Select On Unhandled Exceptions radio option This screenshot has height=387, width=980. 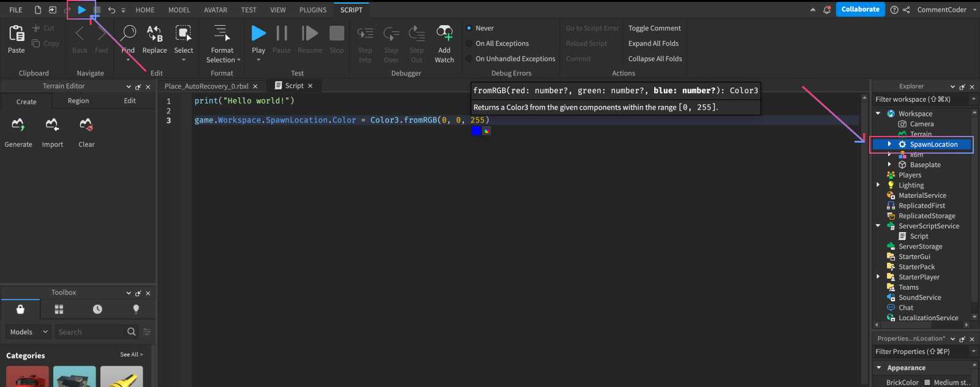469,59
